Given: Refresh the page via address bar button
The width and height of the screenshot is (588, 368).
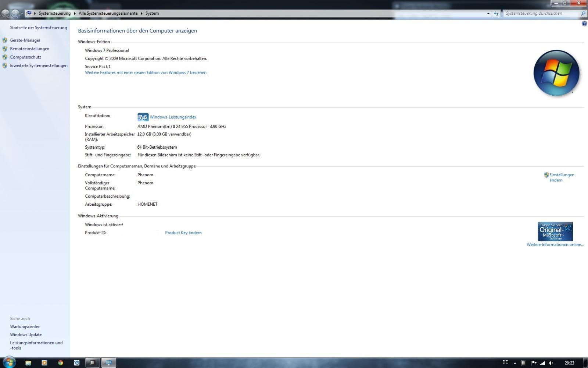Looking at the screenshot, I should pos(496,14).
